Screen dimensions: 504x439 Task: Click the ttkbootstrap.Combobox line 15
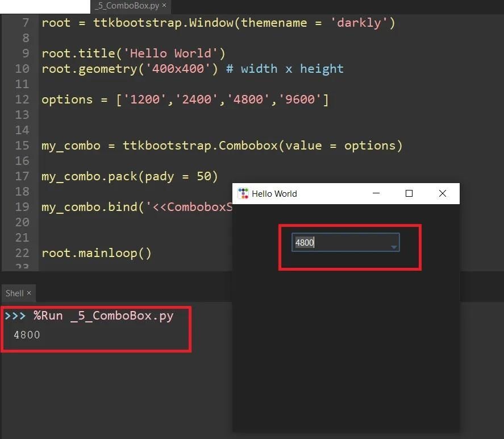coord(222,146)
